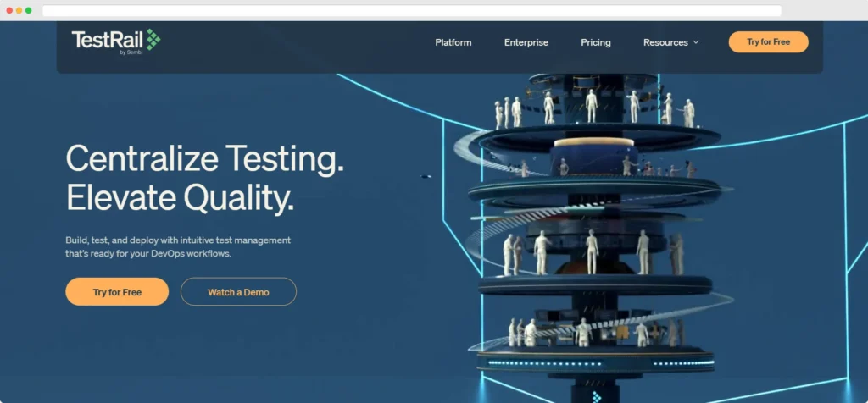The height and width of the screenshot is (403, 868).
Task: Click Try for Free below the headline
Action: [x=117, y=292]
